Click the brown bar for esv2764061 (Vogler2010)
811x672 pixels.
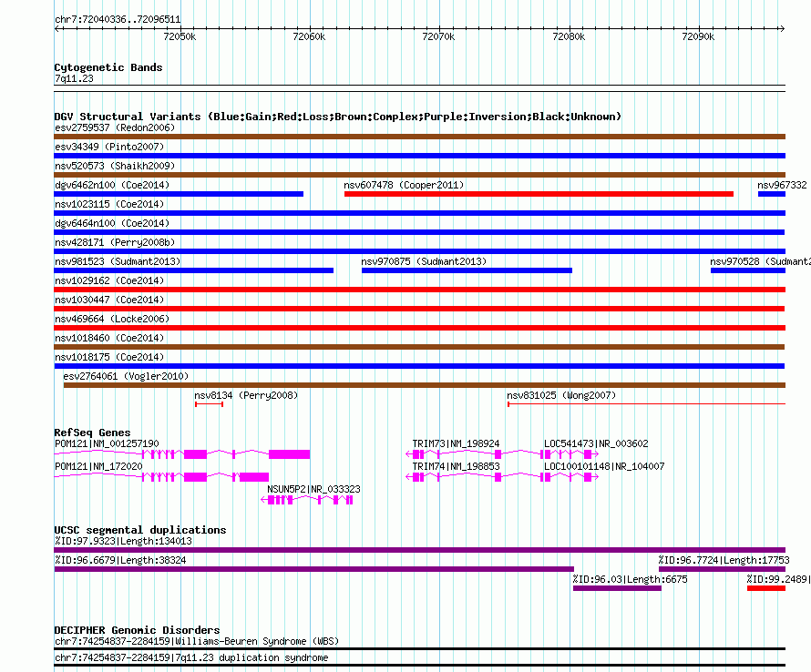tap(424, 385)
